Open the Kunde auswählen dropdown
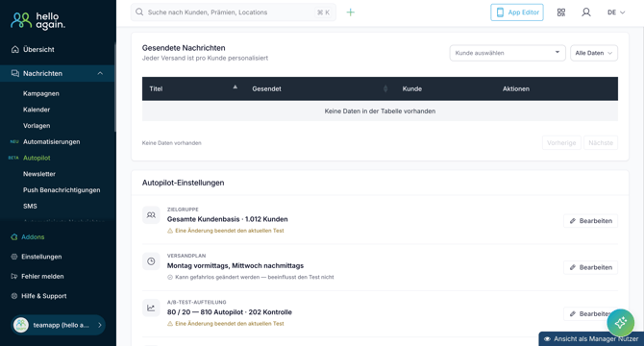This screenshot has height=346, width=644. (x=508, y=53)
